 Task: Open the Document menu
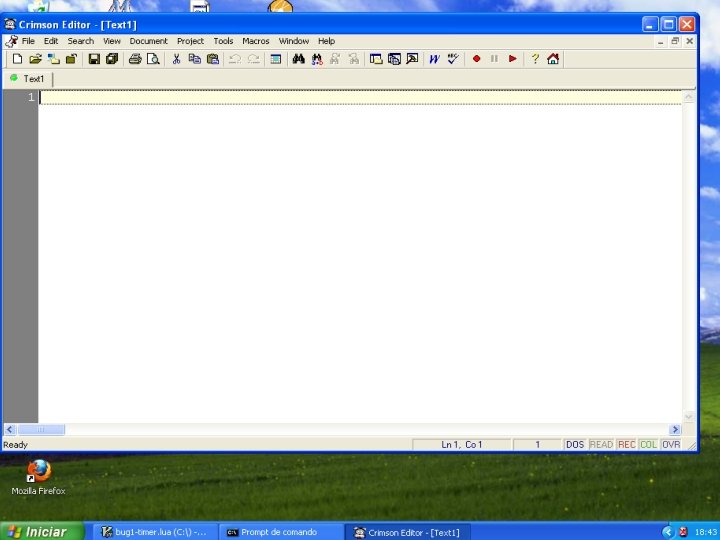coord(148,41)
